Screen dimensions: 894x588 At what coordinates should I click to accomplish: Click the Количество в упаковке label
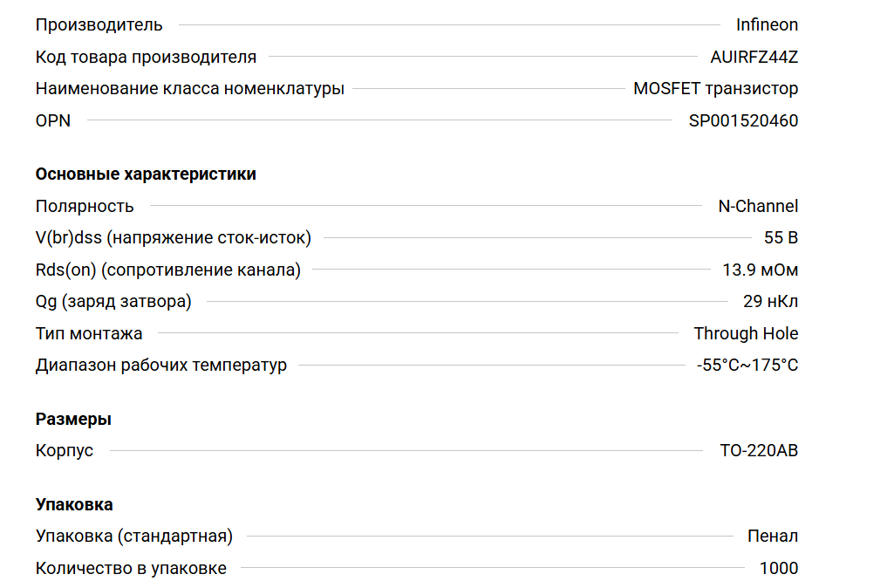coord(131,569)
